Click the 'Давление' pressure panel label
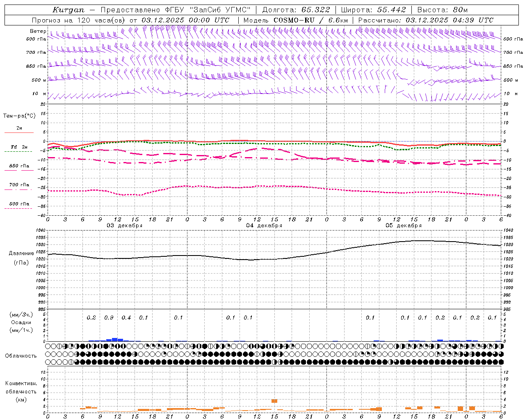Viewport: 525px width, 420px height. point(21,253)
